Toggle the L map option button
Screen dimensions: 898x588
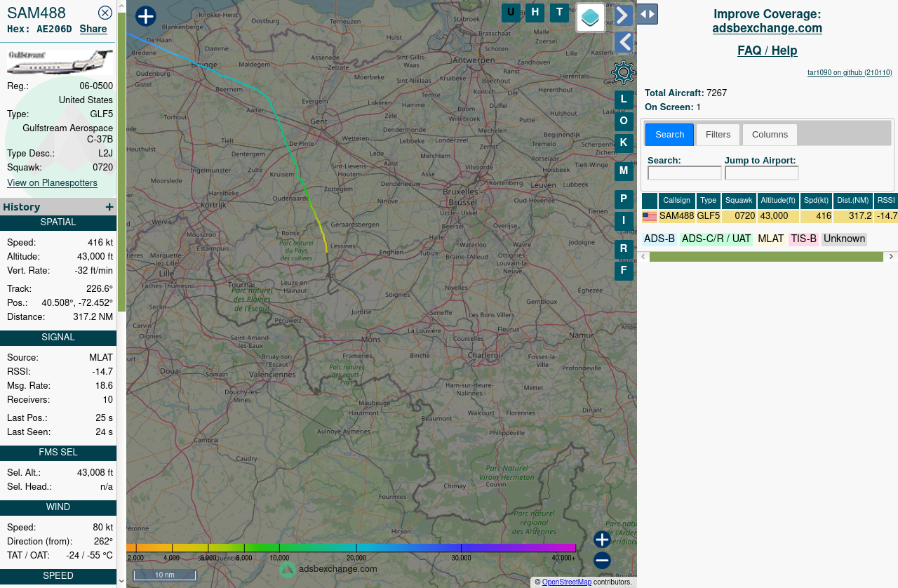pos(624,100)
